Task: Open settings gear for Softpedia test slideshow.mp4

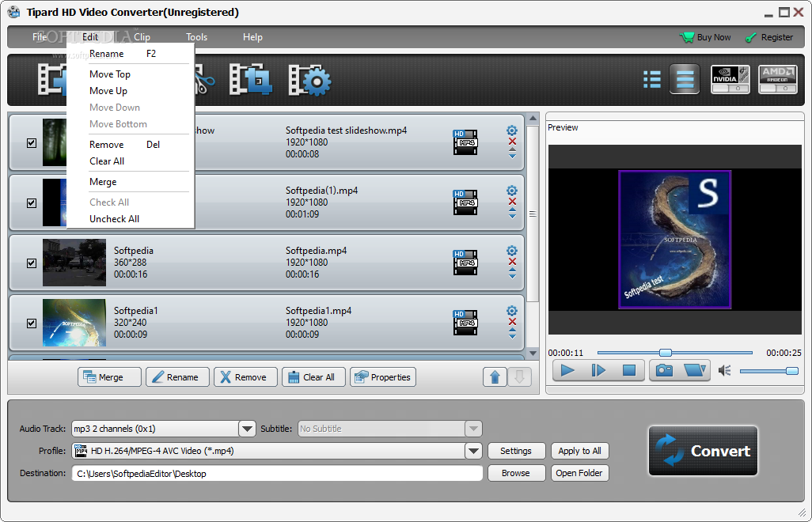Action: [x=511, y=130]
